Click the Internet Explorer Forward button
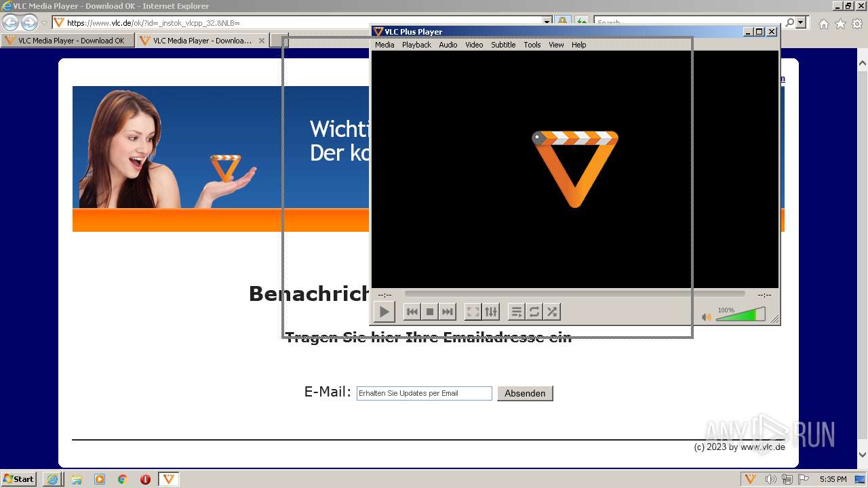 (29, 22)
